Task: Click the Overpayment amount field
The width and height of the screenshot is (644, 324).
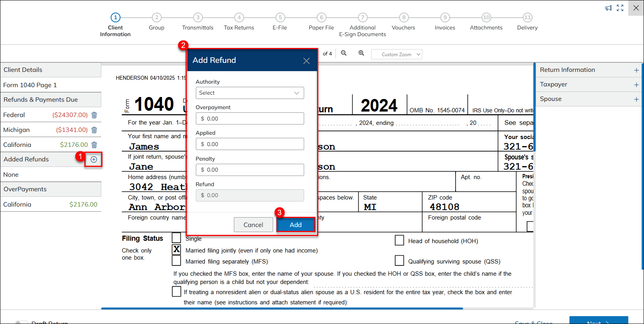Action: [250, 119]
